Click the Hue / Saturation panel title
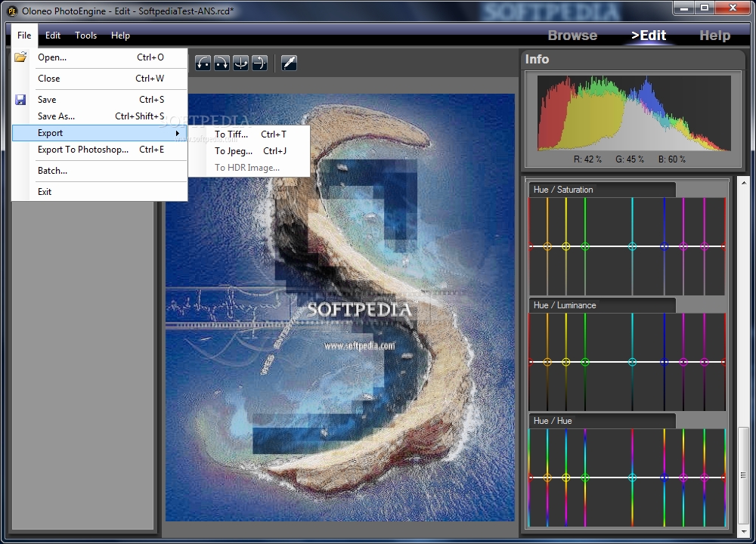 click(x=563, y=190)
